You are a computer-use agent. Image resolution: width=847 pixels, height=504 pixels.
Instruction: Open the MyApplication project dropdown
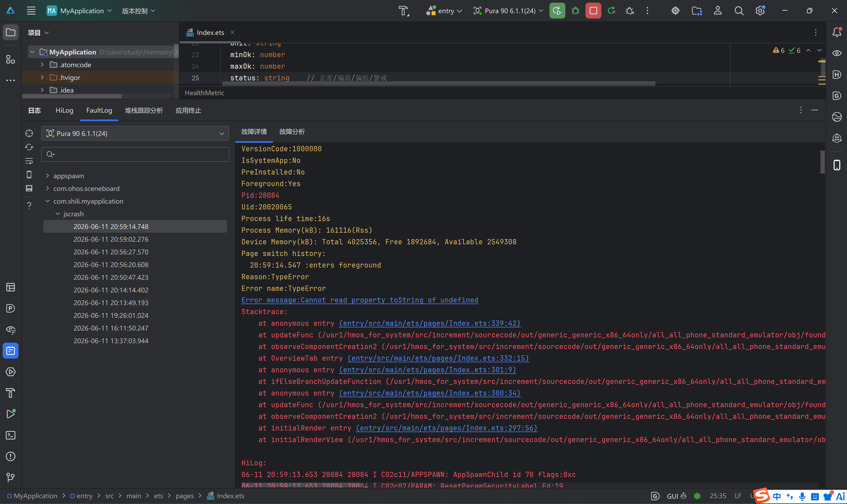click(x=79, y=11)
